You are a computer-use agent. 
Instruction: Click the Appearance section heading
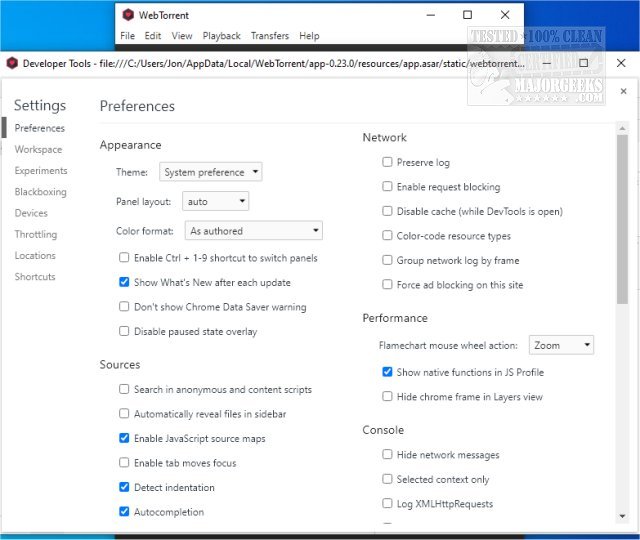[x=131, y=145]
